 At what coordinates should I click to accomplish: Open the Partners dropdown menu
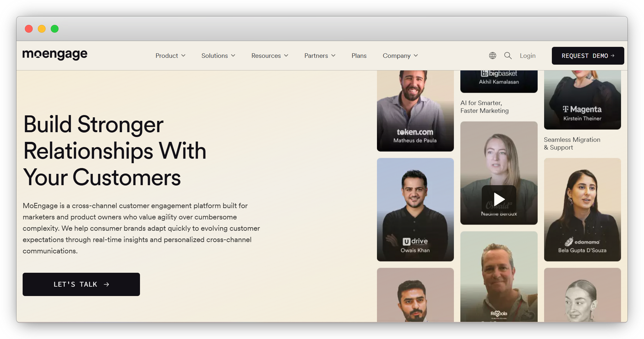coord(320,56)
